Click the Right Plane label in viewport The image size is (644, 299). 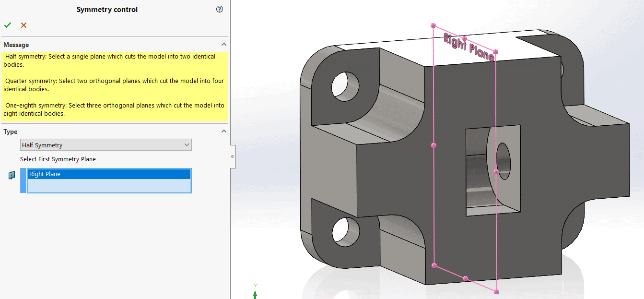469,47
